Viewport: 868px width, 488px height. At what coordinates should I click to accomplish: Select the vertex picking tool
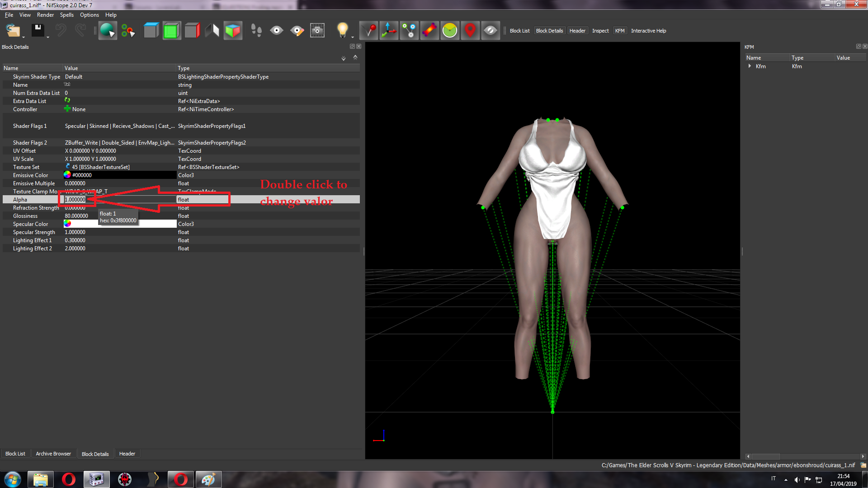click(x=128, y=31)
